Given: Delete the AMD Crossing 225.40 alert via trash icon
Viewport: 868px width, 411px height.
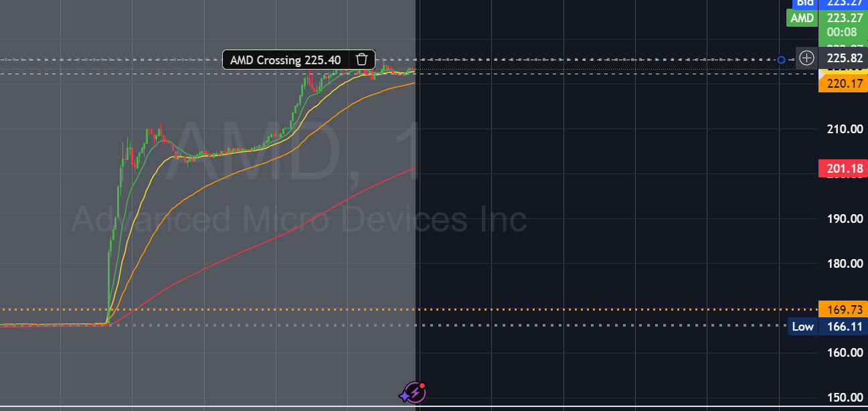Looking at the screenshot, I should pyautogui.click(x=361, y=60).
